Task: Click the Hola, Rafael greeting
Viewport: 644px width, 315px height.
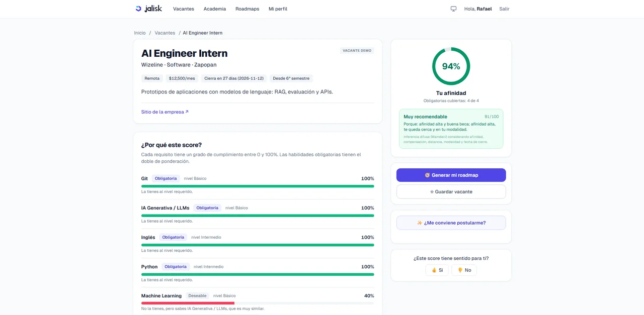Action: pos(478,9)
